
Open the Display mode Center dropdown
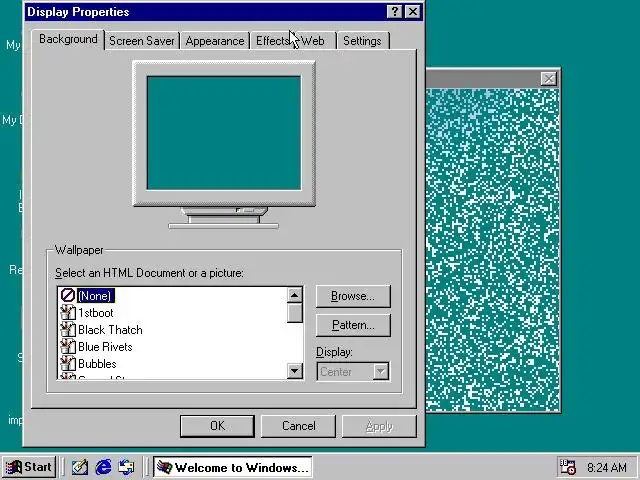[x=353, y=372]
